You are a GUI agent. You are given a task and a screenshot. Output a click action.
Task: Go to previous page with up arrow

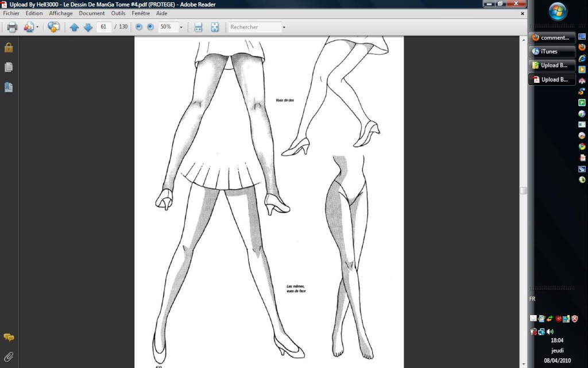tap(74, 27)
